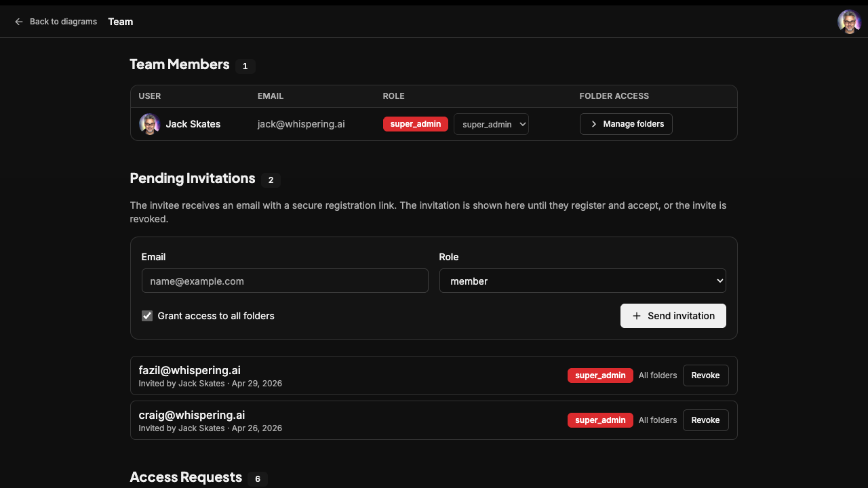
Task: Click the Access Requests count badge
Action: (x=258, y=479)
